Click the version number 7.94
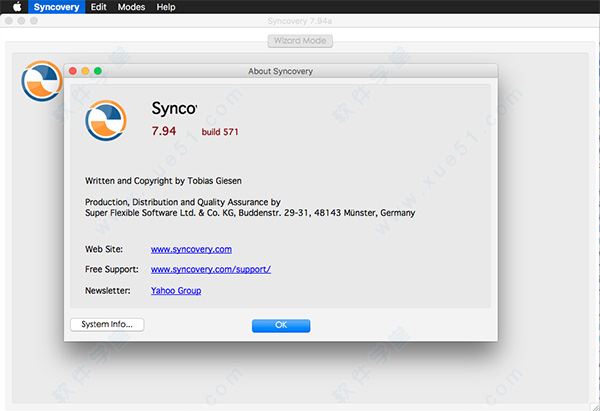Viewport: 600px width, 411px height. tap(164, 131)
